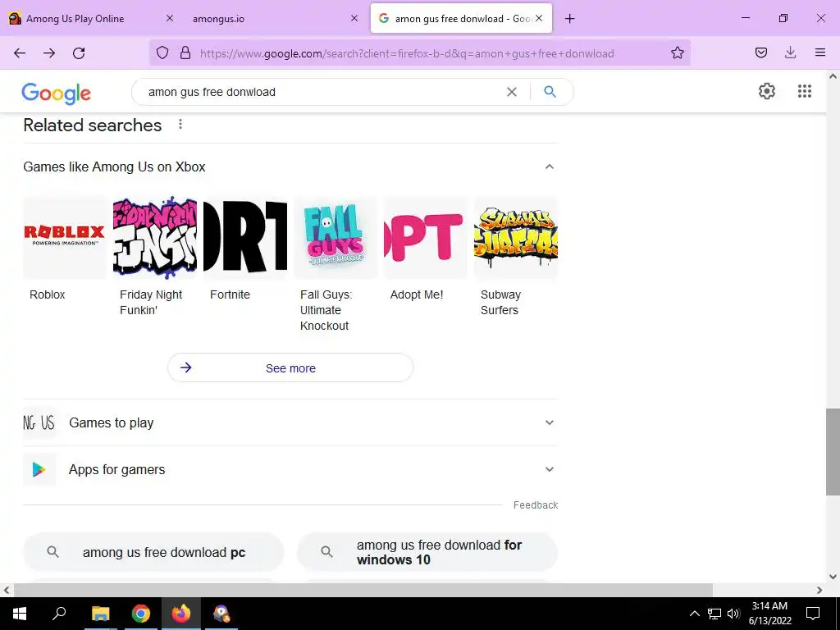
Task: Open the shield tracking protection icon
Action: point(162,52)
